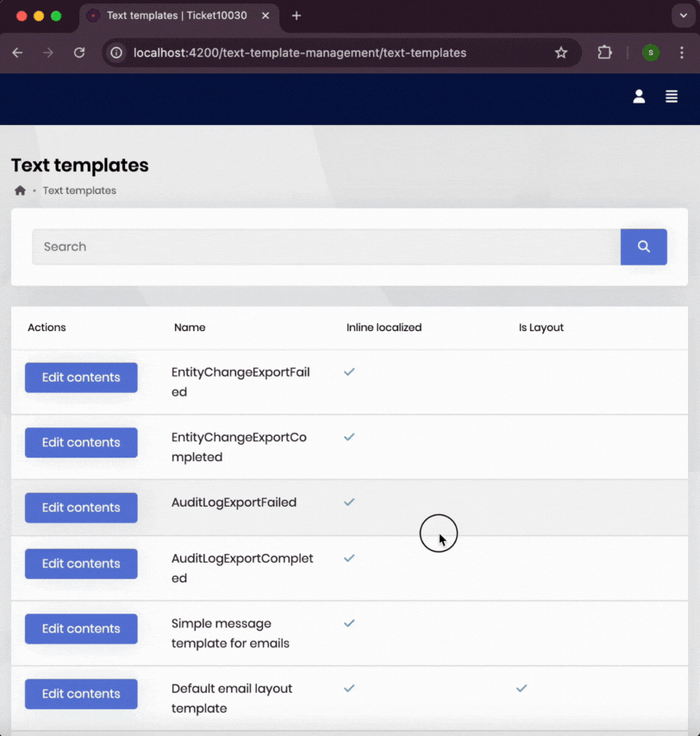
Task: Click the home breadcrumb icon
Action: pos(20,190)
